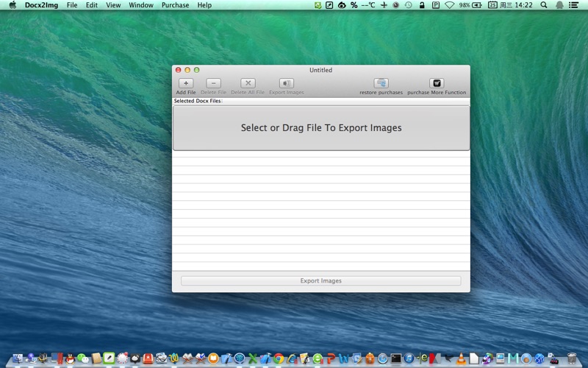Click the lock icon in menu bar
588x368 pixels.
(422, 5)
